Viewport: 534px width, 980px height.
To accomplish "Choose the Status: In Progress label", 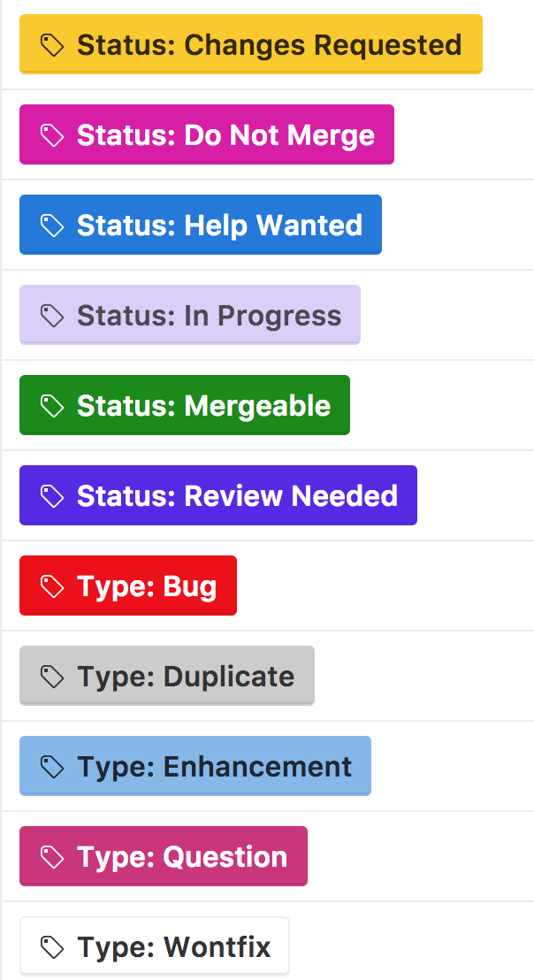I will [189, 315].
